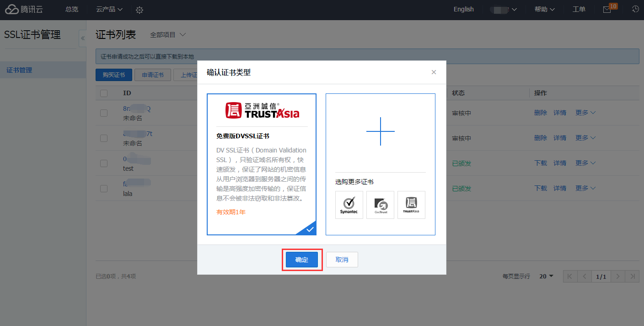The image size is (644, 326).
Task: Open the history clock icon
Action: (x=635, y=9)
